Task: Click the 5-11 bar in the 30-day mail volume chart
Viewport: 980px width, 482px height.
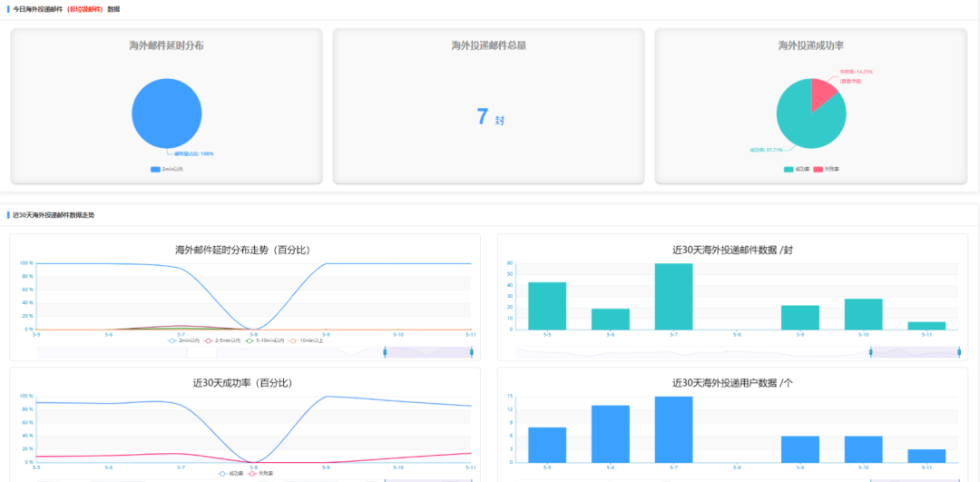Action: 926,326
